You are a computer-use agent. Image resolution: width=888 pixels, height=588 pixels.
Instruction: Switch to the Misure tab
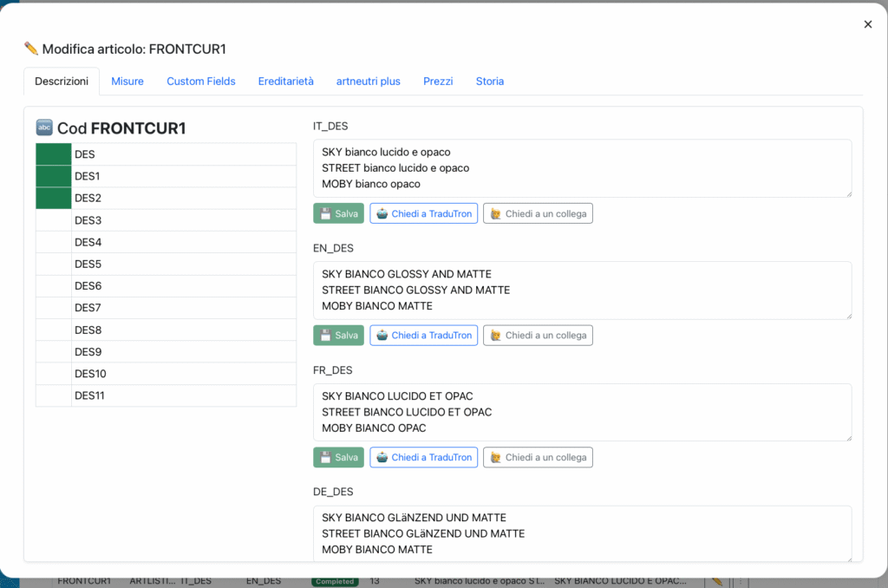(127, 81)
